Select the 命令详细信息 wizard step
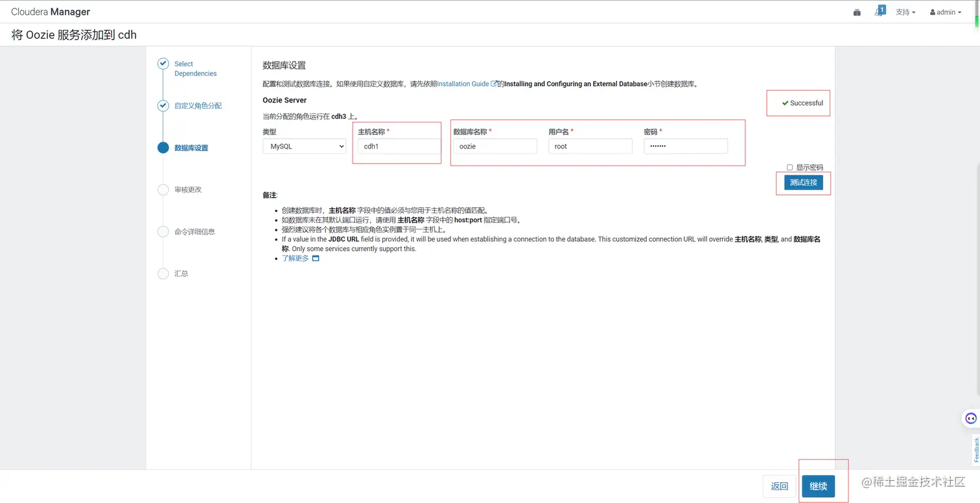The height and width of the screenshot is (503, 980). click(x=194, y=231)
